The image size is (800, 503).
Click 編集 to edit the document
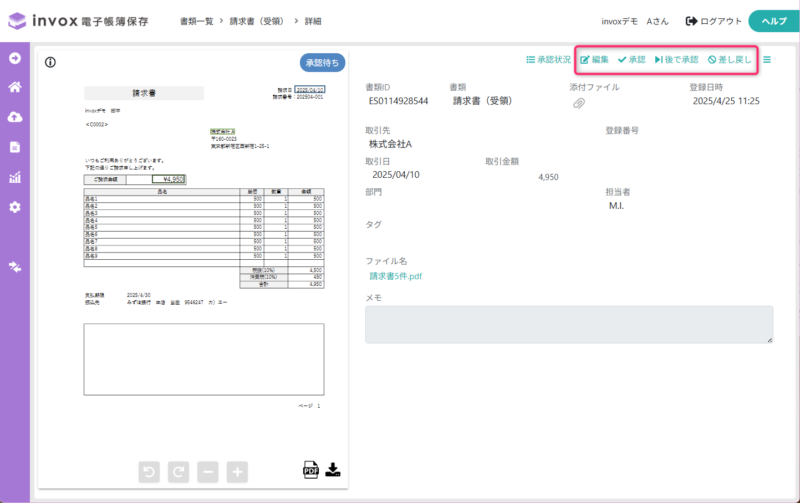pyautogui.click(x=594, y=60)
